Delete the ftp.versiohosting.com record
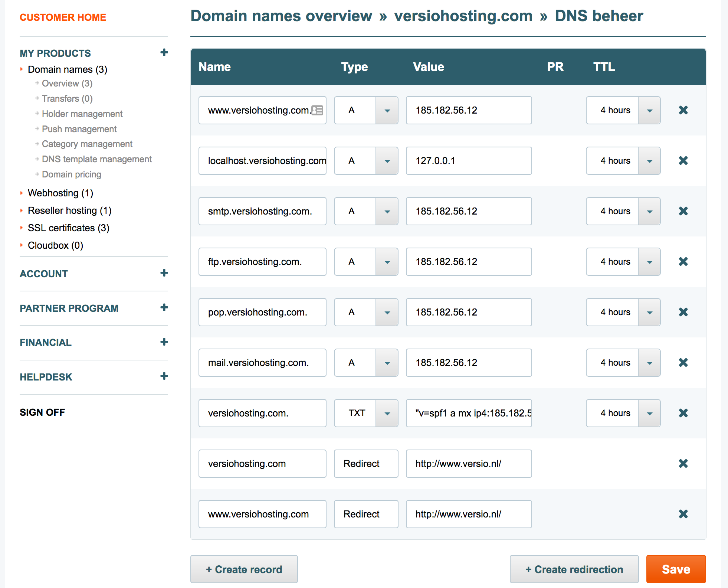 (x=683, y=262)
